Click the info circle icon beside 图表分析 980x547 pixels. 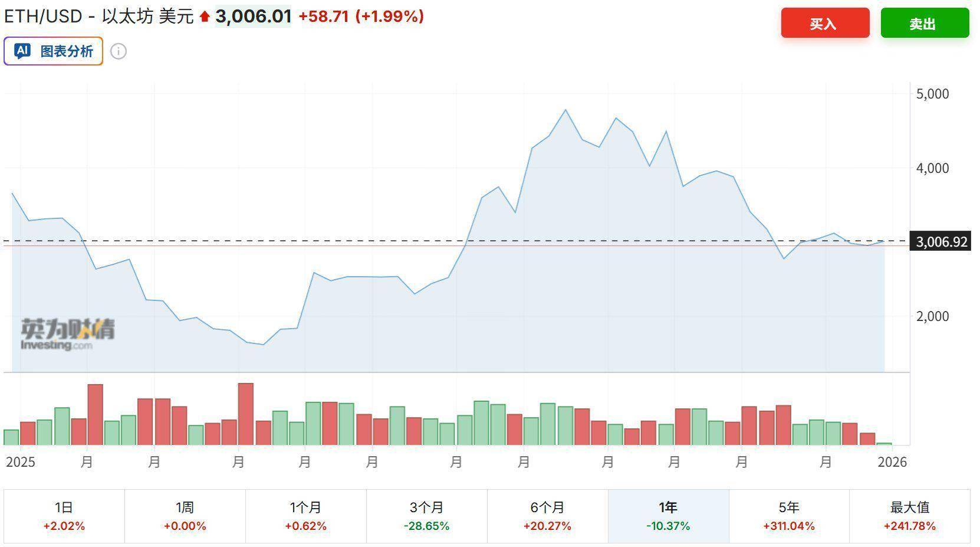point(119,51)
